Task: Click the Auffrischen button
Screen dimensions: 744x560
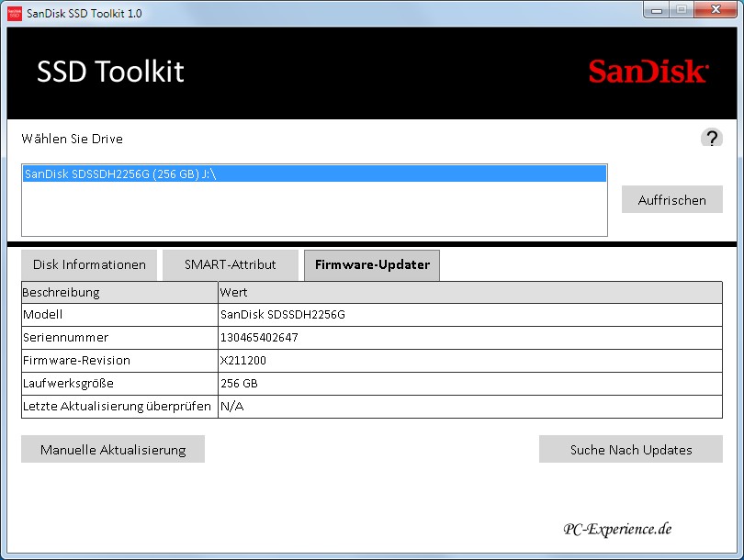Action: click(671, 199)
